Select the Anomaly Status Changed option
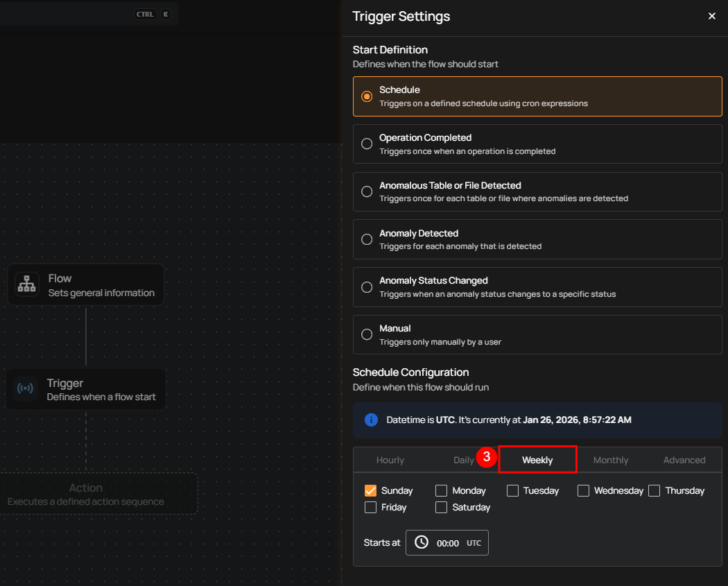 click(x=367, y=286)
